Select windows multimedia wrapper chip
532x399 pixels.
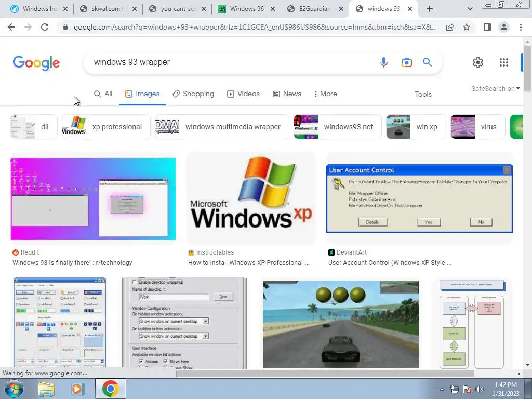click(x=222, y=127)
